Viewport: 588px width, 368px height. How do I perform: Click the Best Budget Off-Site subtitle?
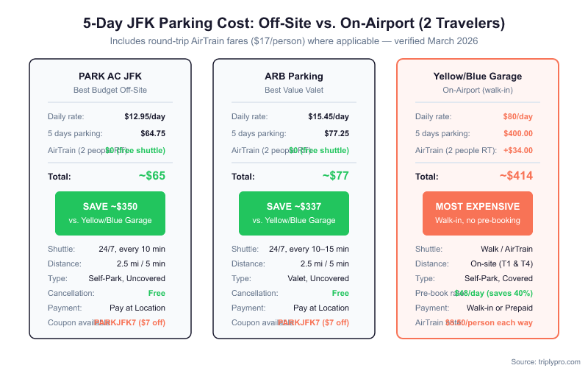click(x=110, y=91)
